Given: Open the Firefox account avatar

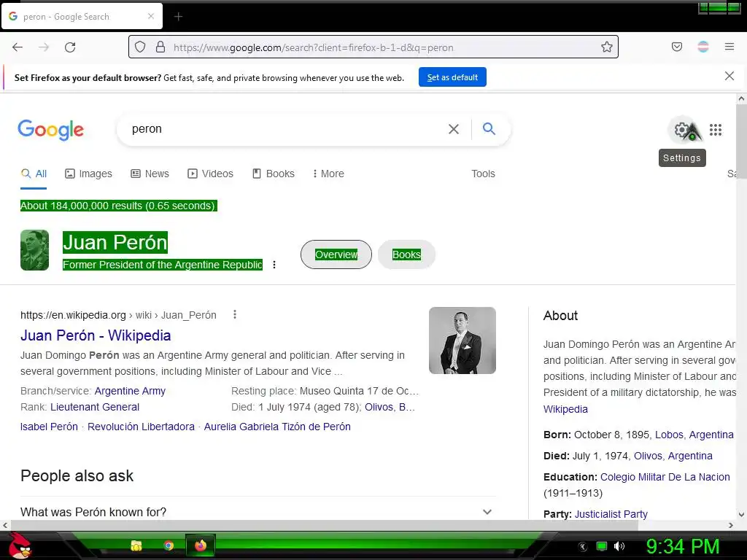Looking at the screenshot, I should (x=703, y=47).
